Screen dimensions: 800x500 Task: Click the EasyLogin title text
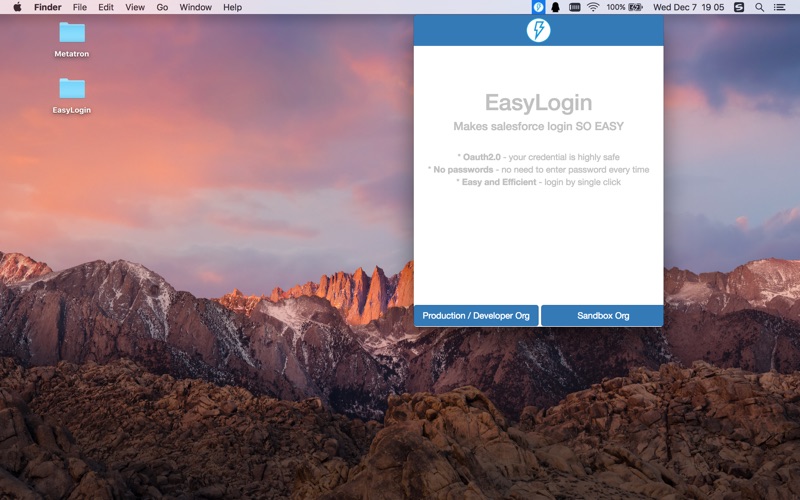(x=538, y=103)
